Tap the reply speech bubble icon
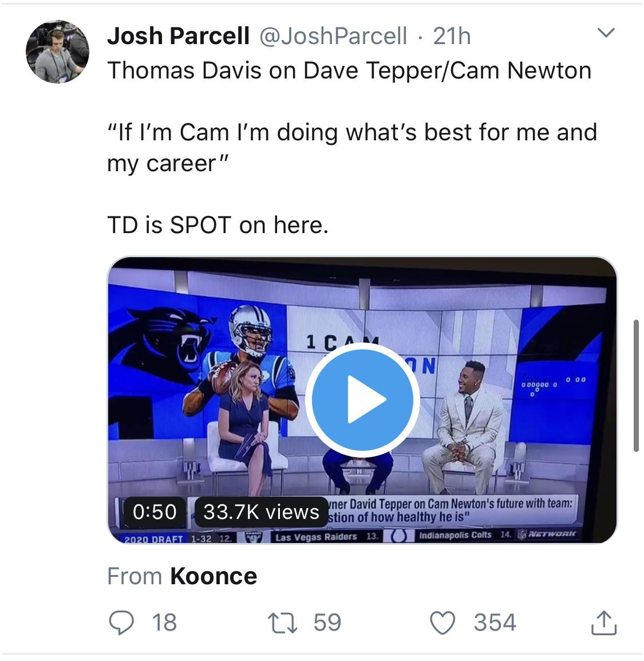 pos(121,623)
